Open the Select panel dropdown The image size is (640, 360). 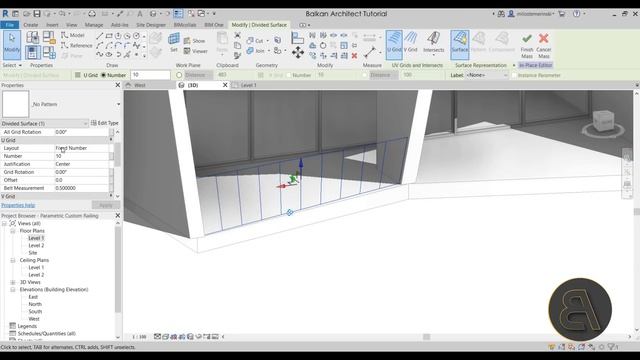(12, 65)
